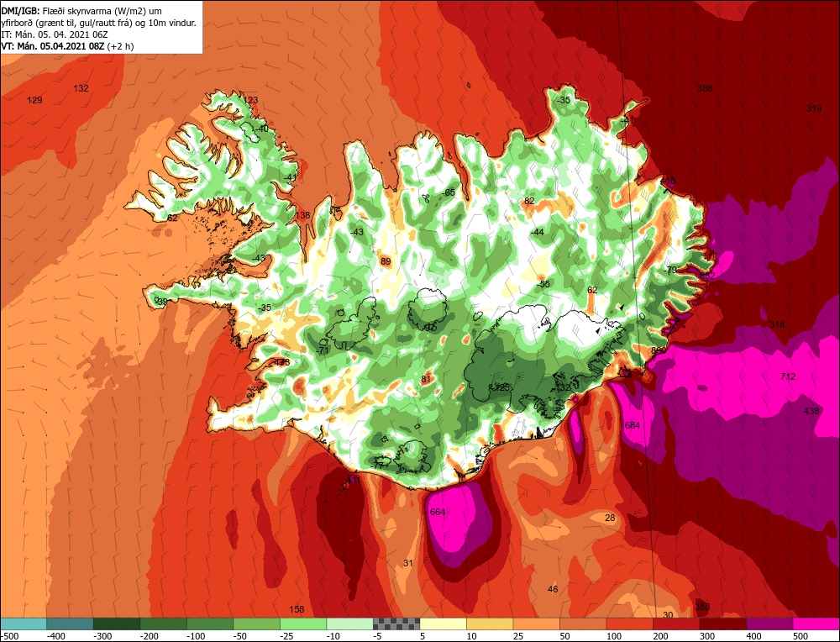Click the flux value 411 near the south coast
The width and height of the screenshot is (840, 642).
coord(354,480)
